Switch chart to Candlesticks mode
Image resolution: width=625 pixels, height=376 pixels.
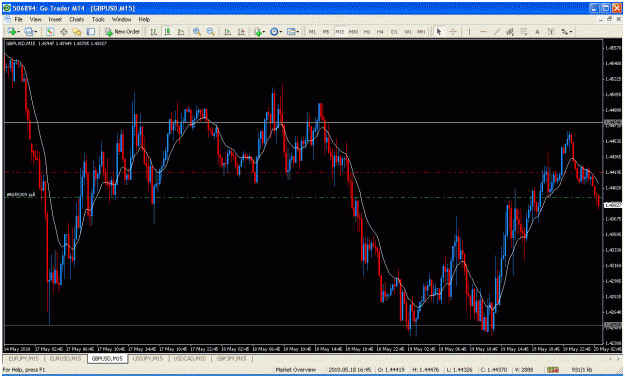167,31
